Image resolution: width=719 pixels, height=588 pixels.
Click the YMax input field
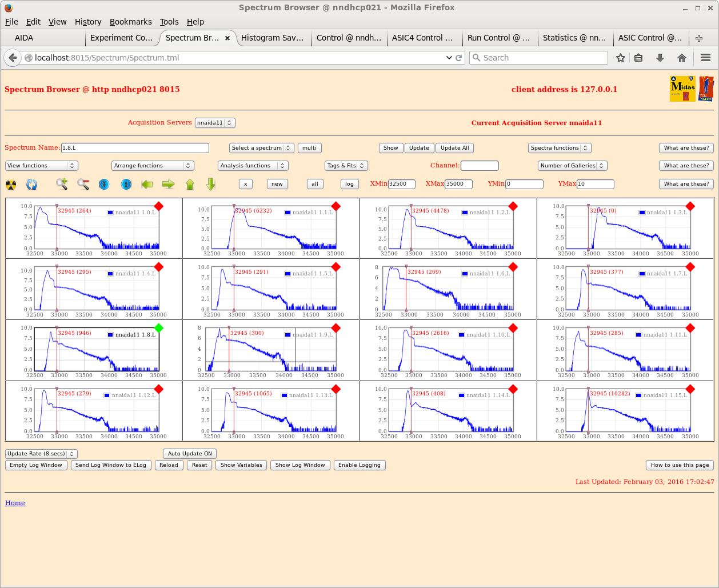point(596,184)
